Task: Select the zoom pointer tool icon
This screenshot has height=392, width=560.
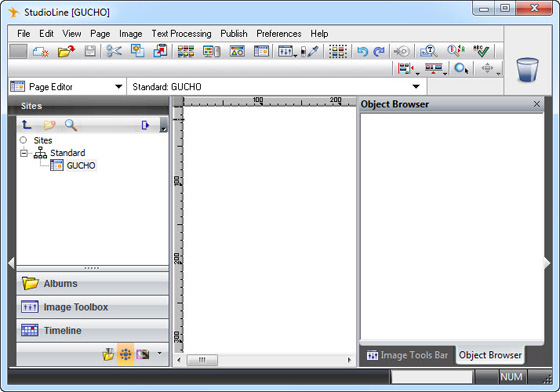Action: (x=461, y=68)
